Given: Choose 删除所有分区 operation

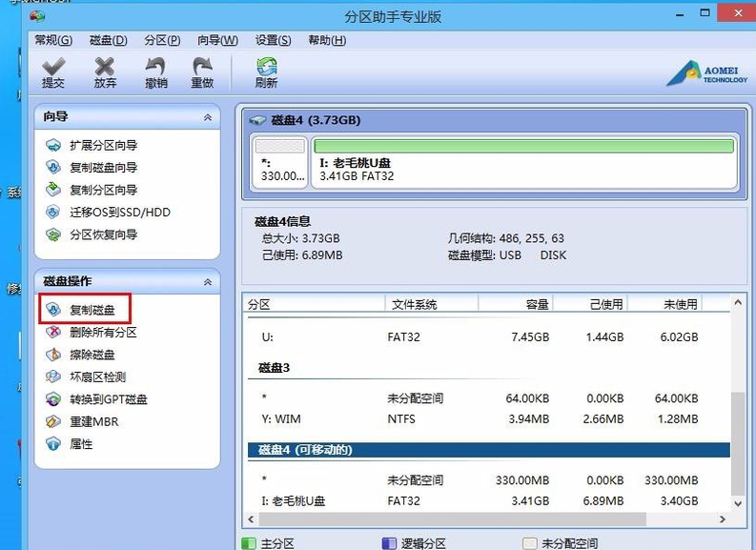Looking at the screenshot, I should [x=92, y=332].
